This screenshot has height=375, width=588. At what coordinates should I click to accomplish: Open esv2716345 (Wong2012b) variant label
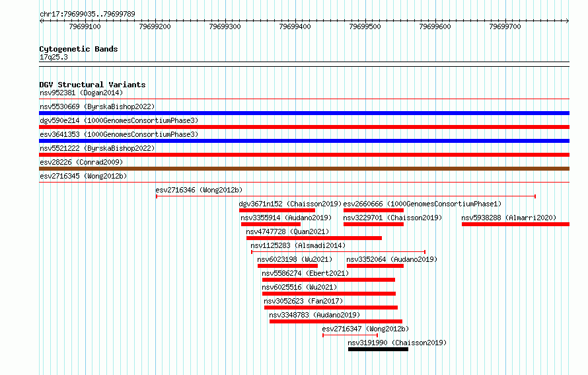point(83,176)
